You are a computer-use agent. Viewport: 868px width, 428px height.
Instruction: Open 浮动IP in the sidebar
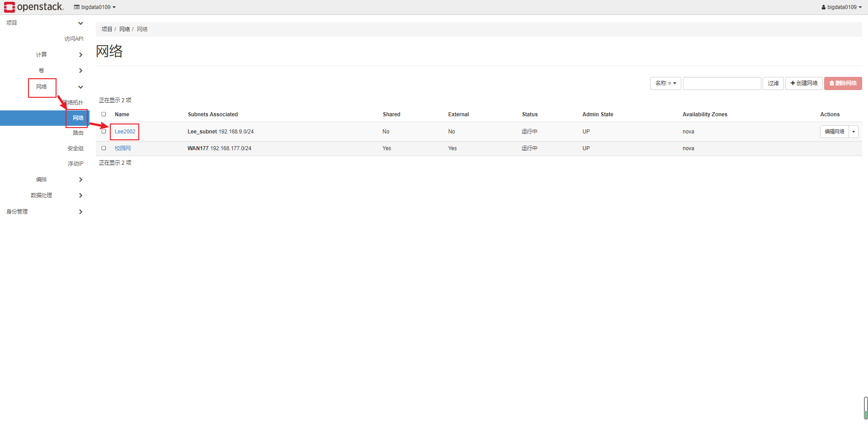75,164
